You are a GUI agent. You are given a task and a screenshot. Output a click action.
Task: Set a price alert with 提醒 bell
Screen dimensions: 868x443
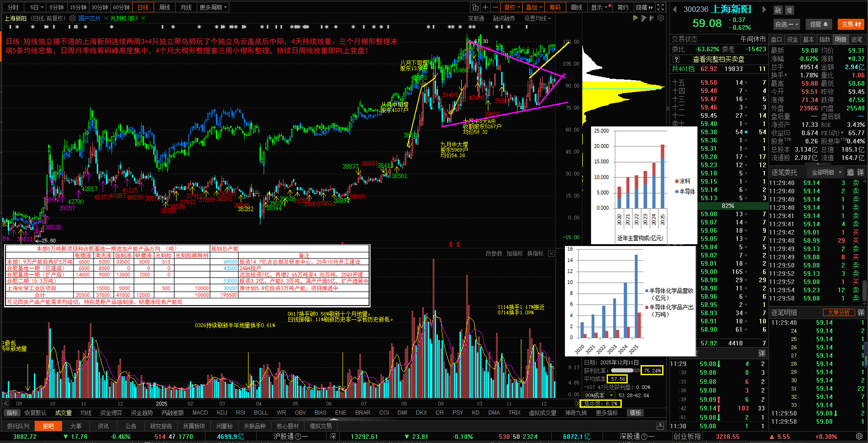pyautogui.click(x=818, y=24)
